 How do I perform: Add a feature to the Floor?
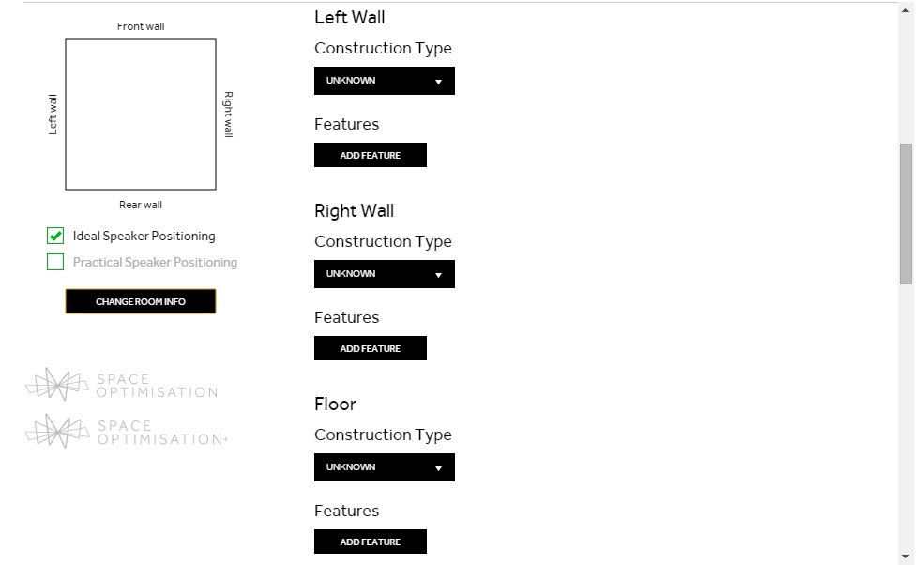tap(371, 542)
